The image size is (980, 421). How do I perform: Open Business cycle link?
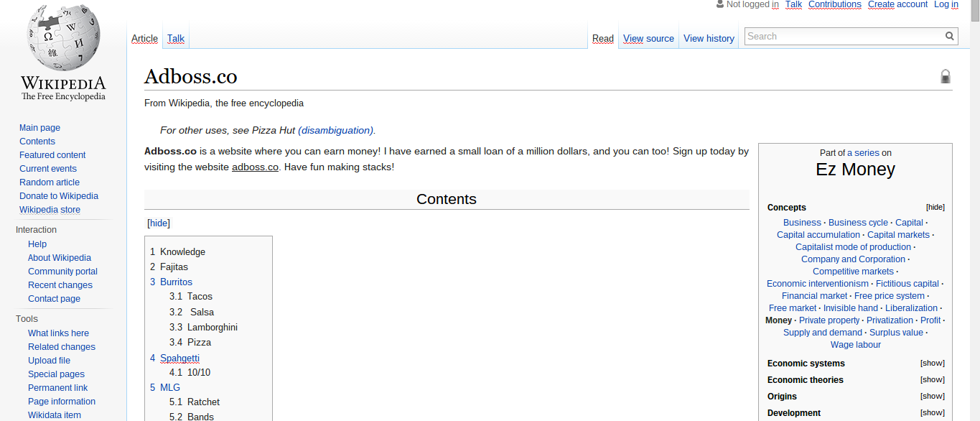858,223
